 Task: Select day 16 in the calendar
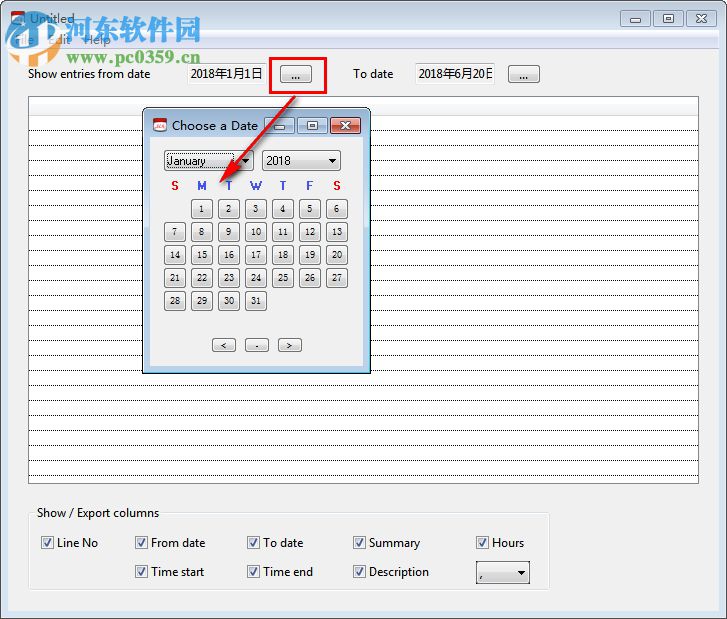[x=229, y=255]
